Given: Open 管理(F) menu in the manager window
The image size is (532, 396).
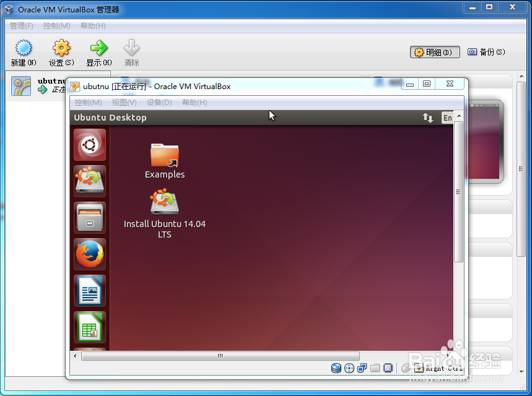Looking at the screenshot, I should point(22,26).
